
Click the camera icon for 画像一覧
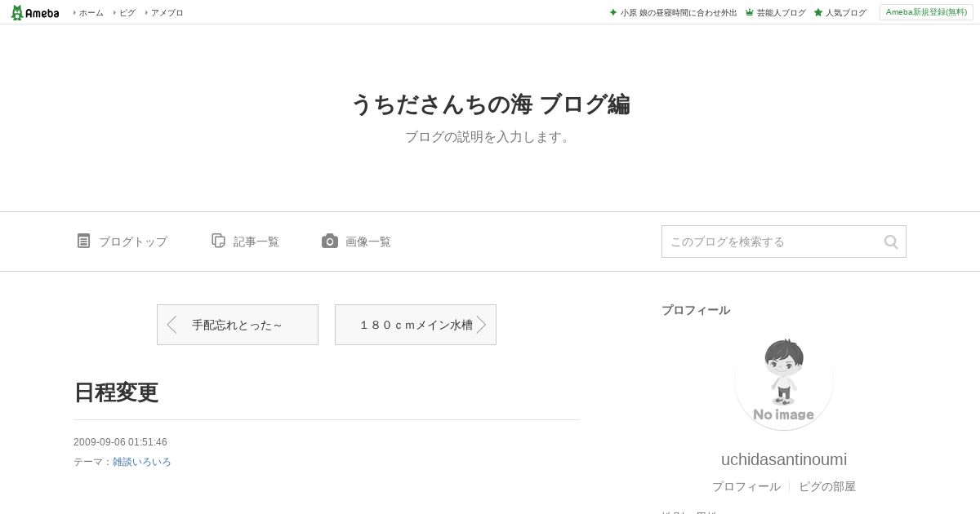[x=330, y=241]
